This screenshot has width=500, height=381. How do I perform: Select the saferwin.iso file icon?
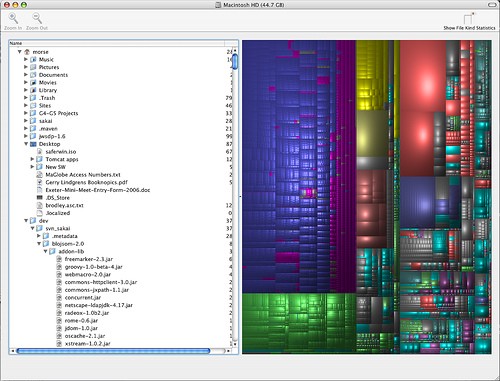(40, 152)
